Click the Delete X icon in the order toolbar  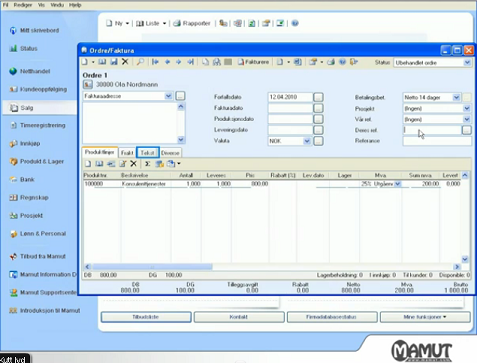coord(125,62)
